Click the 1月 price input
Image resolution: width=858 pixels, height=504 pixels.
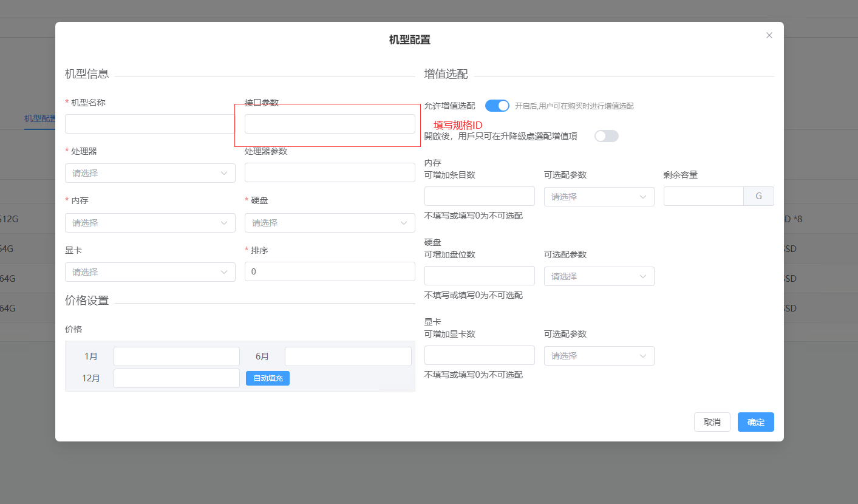[177, 356]
